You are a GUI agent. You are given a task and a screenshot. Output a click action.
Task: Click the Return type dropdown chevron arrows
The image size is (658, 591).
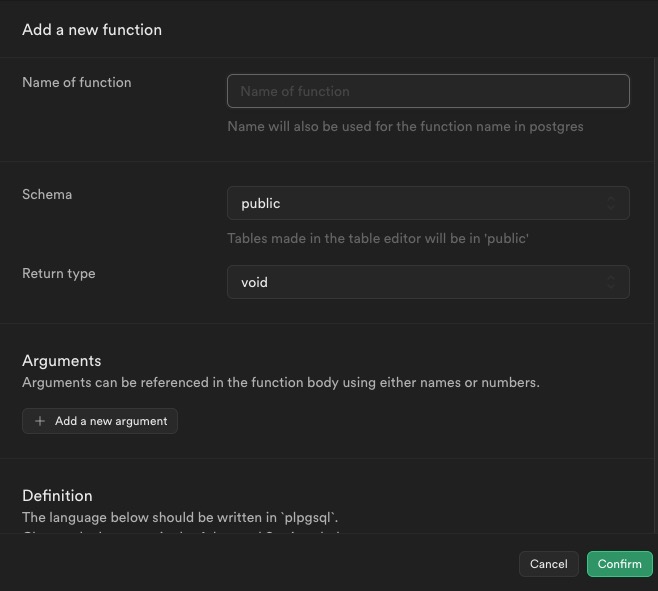click(611, 282)
